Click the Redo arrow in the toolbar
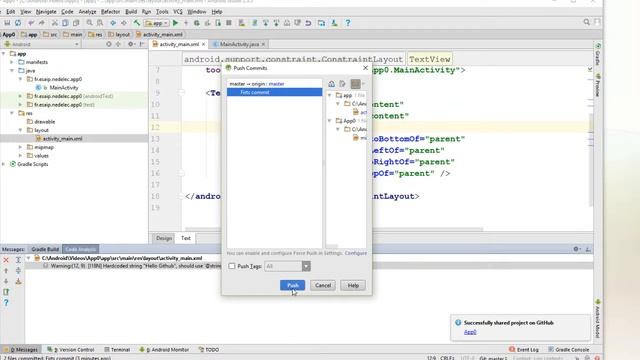 click(41, 23)
